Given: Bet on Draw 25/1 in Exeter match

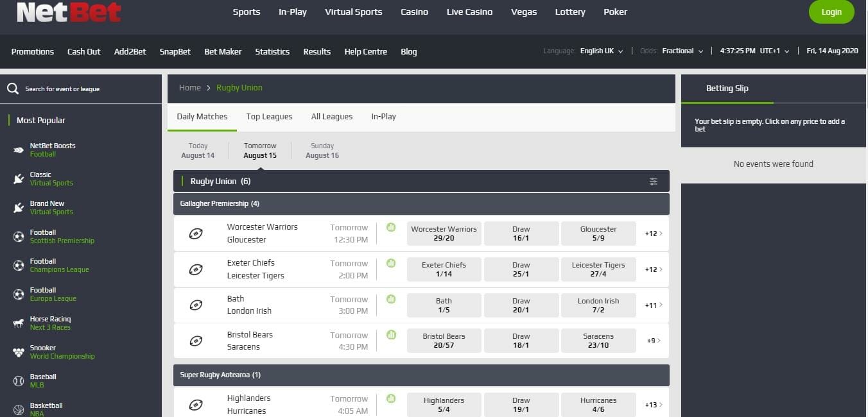Looking at the screenshot, I should pos(521,269).
